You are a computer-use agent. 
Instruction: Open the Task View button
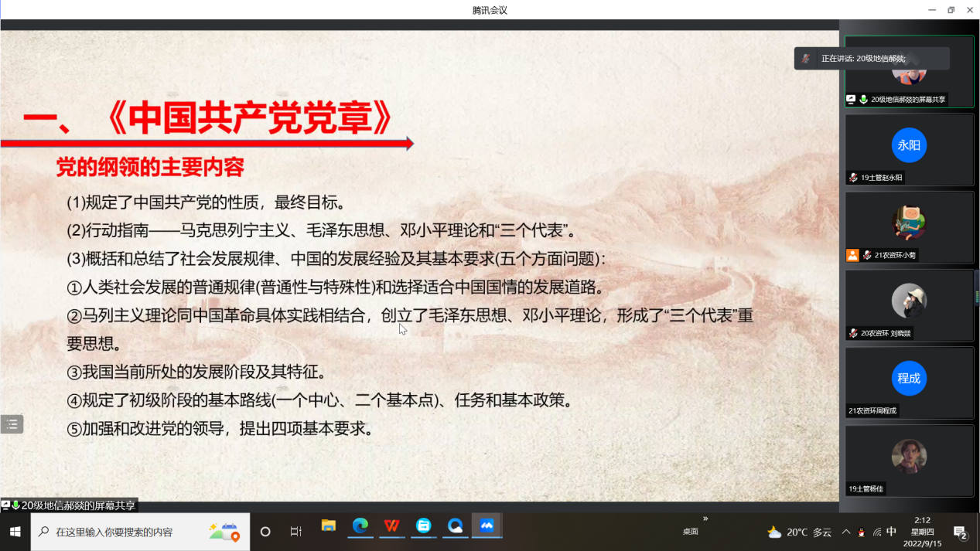295,532
